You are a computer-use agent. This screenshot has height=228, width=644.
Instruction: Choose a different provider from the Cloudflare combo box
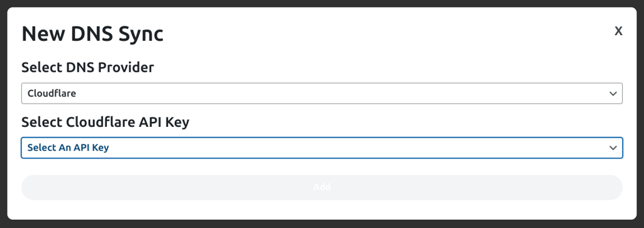[x=322, y=94]
